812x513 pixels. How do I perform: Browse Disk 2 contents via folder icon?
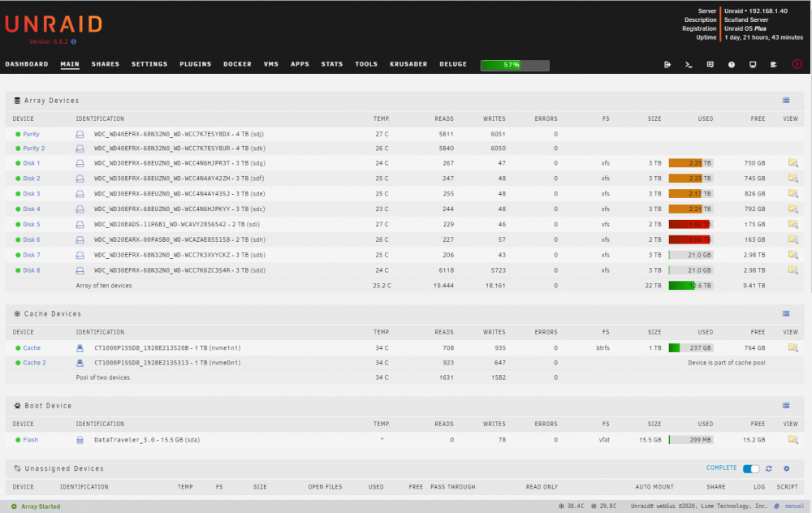[793, 178]
